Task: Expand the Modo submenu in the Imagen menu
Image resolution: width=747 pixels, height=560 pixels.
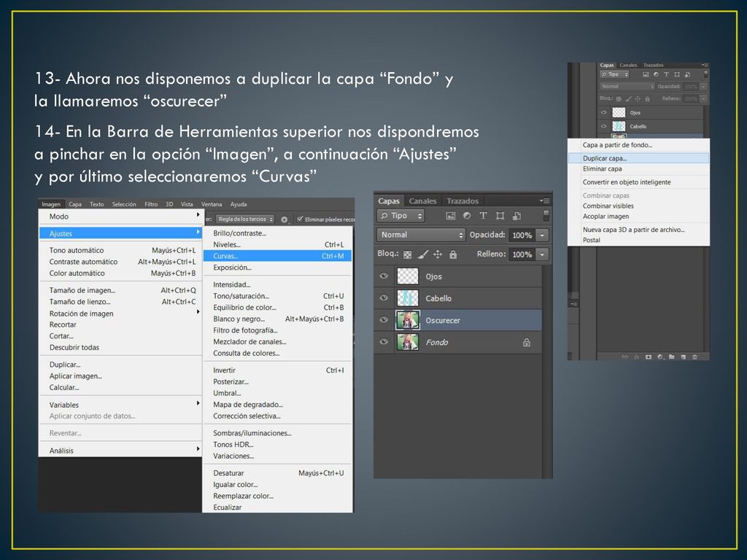Action: point(120,216)
